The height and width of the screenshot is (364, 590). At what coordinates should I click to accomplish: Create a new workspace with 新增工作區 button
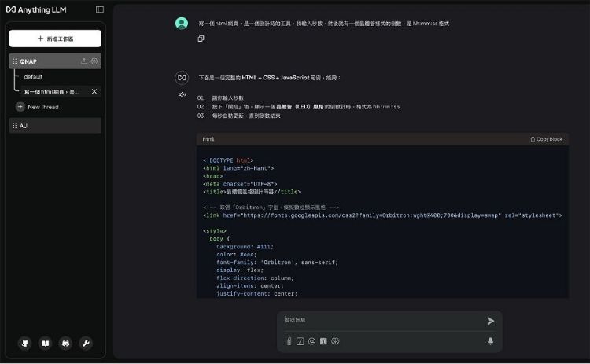55,39
